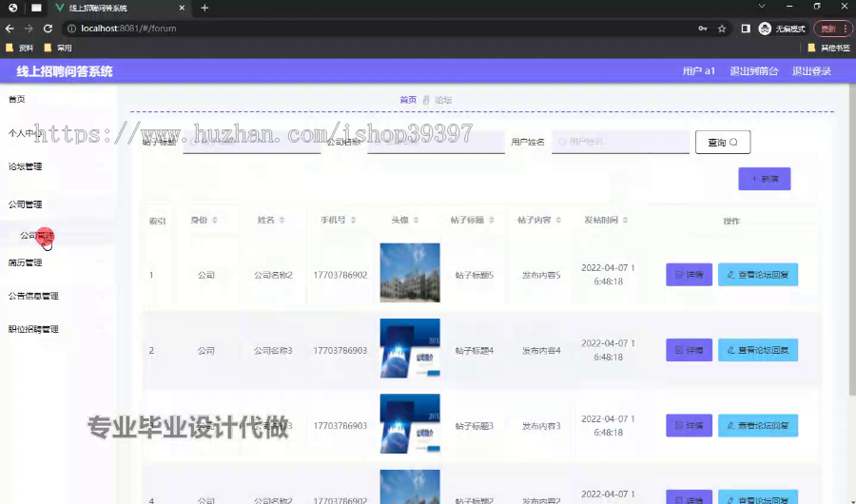Click the 查询 search button
Viewport: 856px width, 504px height.
[723, 142]
